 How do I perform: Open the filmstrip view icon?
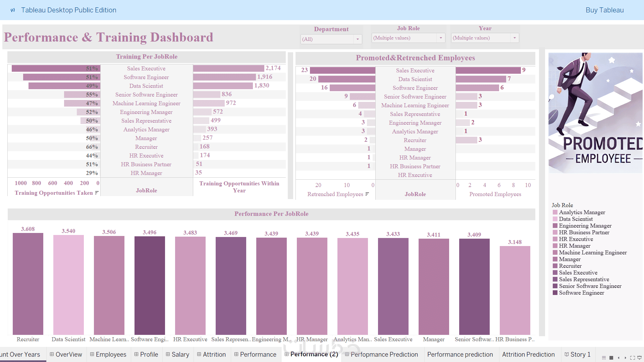click(604, 358)
